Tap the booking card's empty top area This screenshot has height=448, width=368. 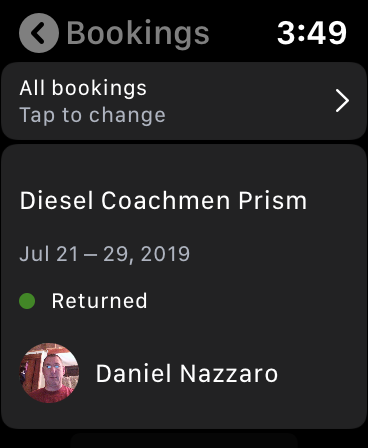click(184, 165)
